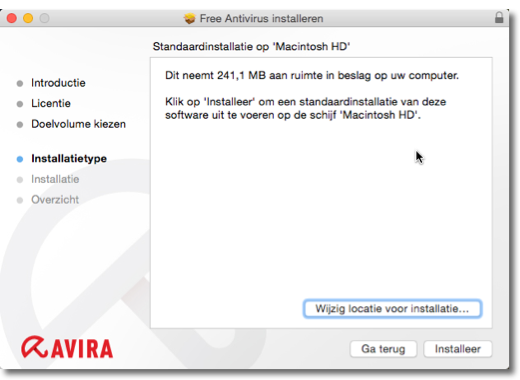Click the bullet beside Licentie
The height and width of the screenshot is (380, 520).
pos(20,104)
